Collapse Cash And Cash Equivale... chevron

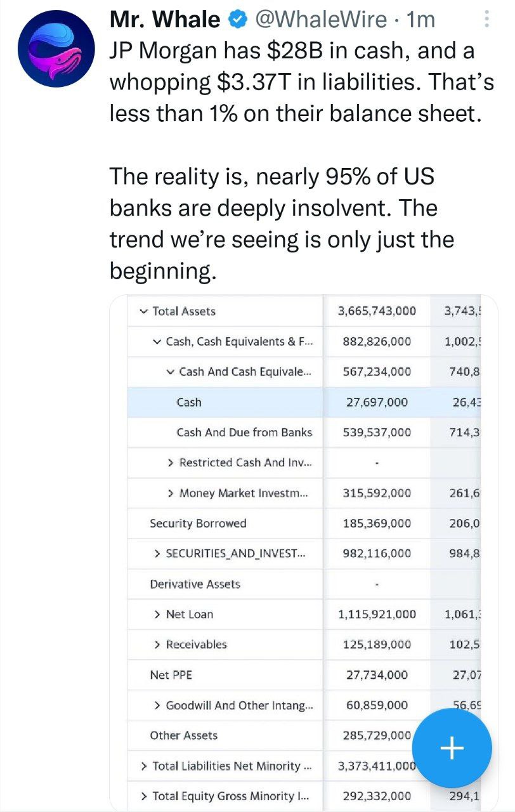(170, 372)
